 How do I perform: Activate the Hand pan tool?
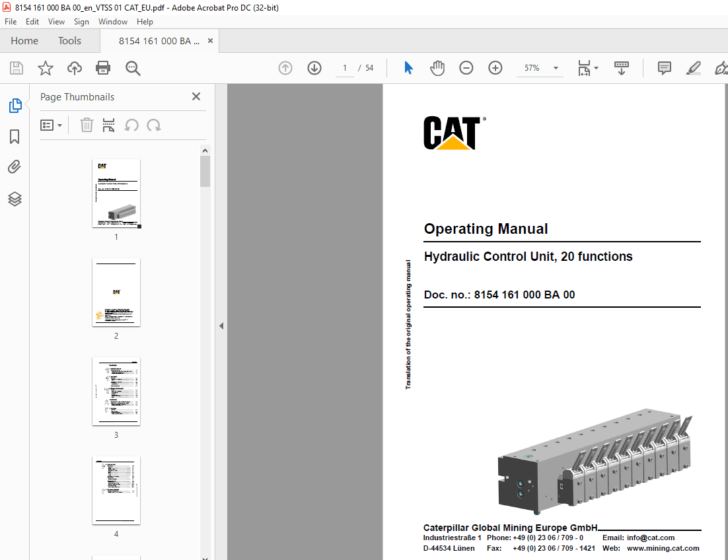(437, 68)
